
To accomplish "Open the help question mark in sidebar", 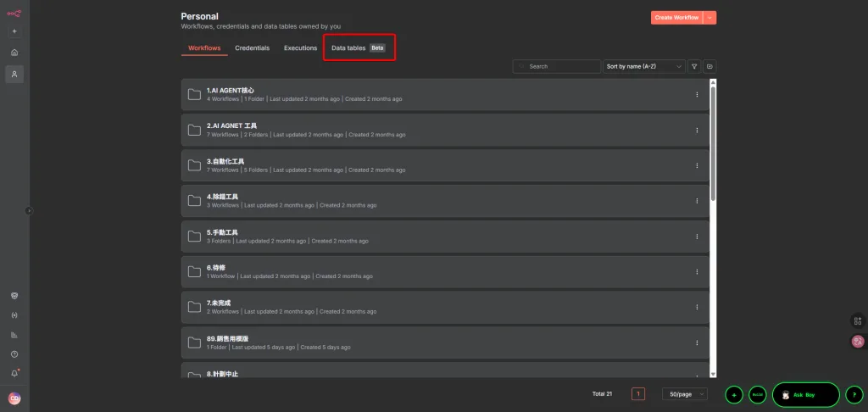I will coord(14,354).
